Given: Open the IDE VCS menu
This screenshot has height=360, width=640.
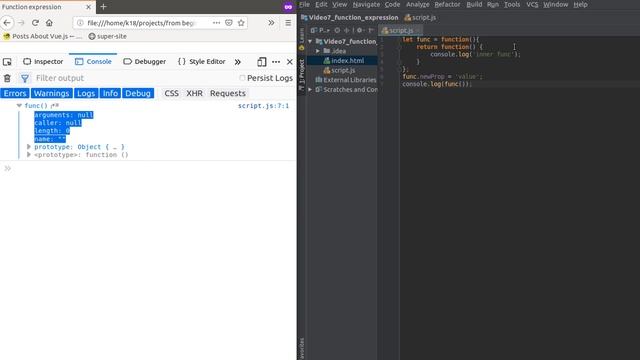Looking at the screenshot, I should [x=532, y=4].
